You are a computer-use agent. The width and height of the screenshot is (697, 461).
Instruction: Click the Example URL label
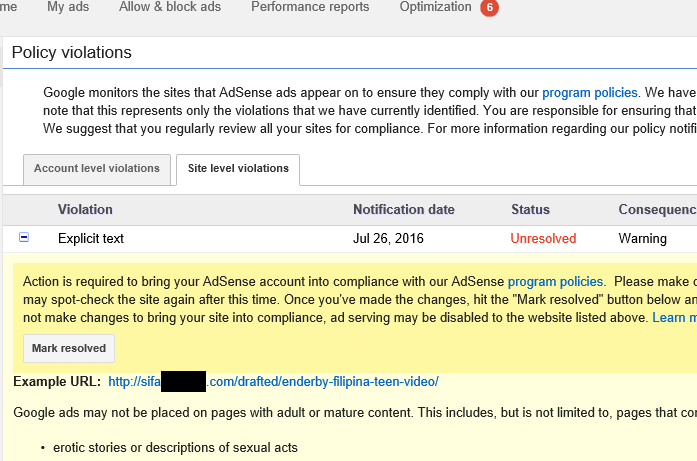(57, 381)
